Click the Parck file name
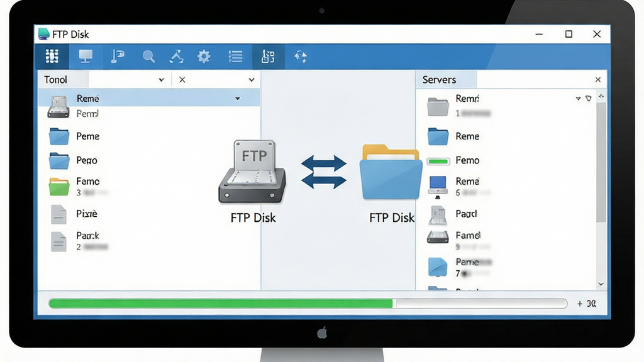644x362 pixels. (x=87, y=236)
